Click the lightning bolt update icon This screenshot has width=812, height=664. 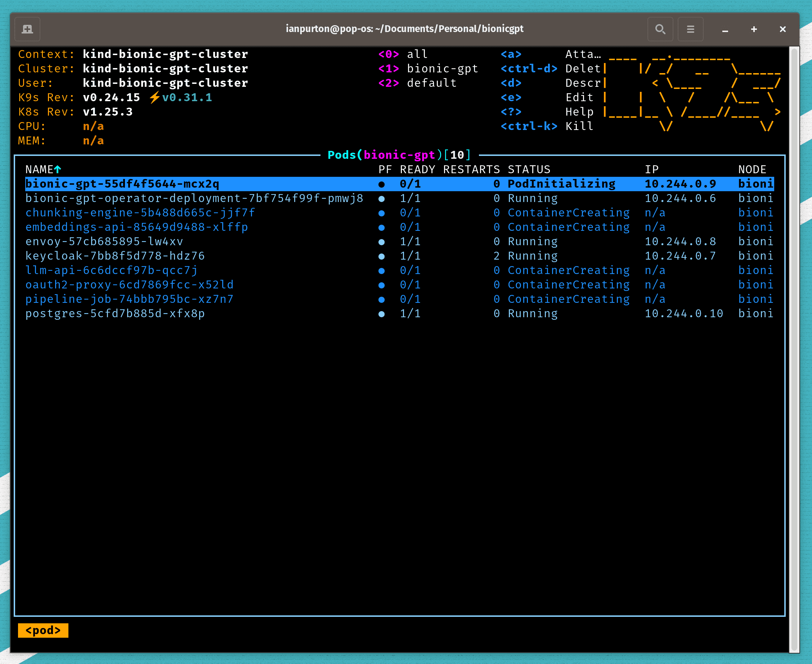click(154, 98)
